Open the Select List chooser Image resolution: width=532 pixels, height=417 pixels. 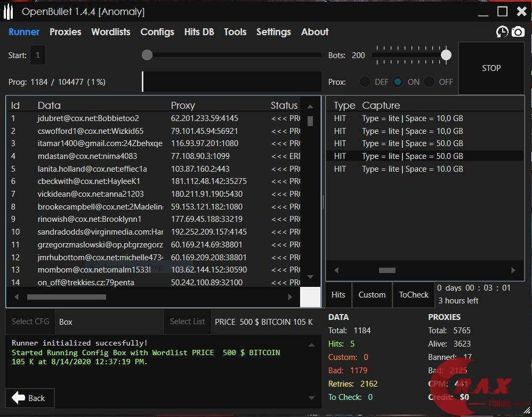click(187, 322)
